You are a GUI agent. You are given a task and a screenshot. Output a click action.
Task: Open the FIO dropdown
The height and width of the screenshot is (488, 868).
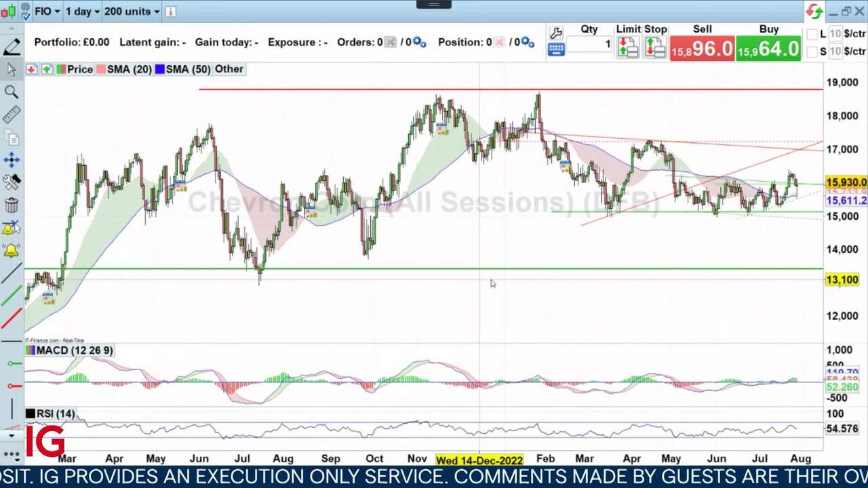point(47,12)
